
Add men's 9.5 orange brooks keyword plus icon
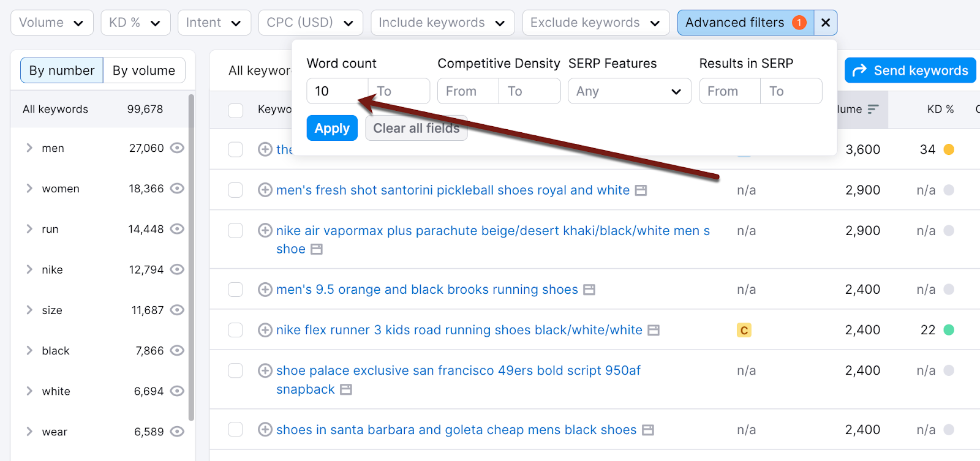[265, 289]
